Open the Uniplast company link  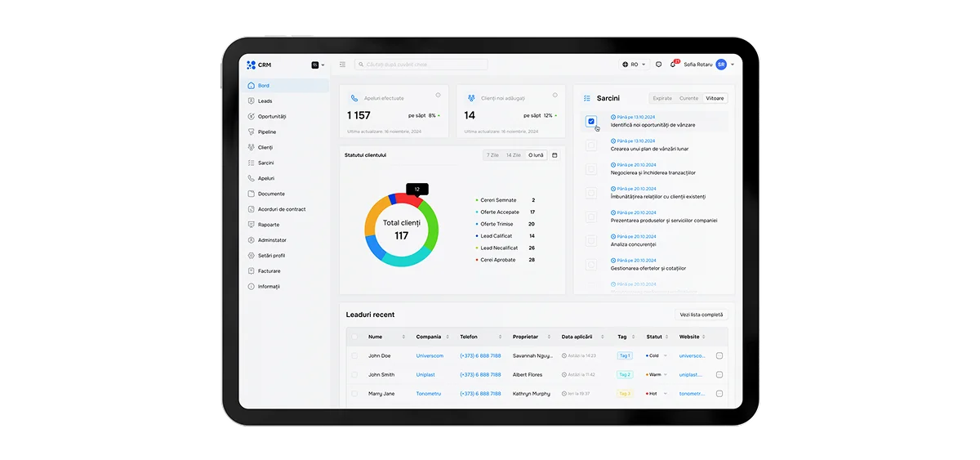click(425, 374)
